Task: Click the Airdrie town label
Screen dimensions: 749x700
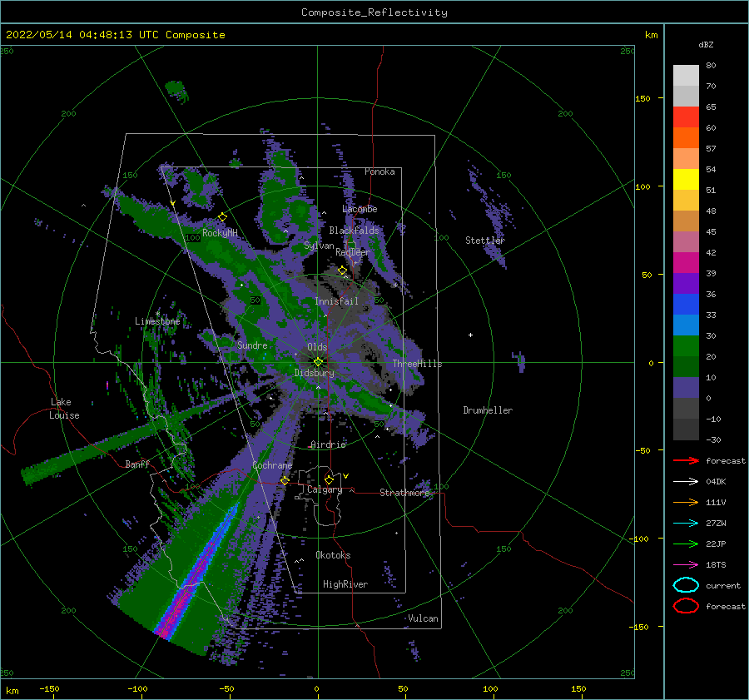Action: click(x=328, y=444)
